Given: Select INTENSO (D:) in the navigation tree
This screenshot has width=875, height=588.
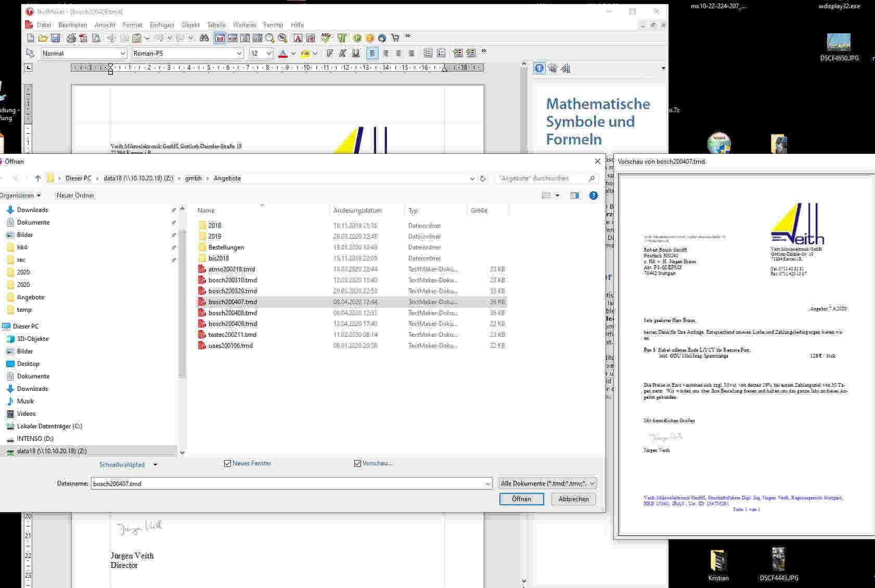Looking at the screenshot, I should tap(35, 439).
